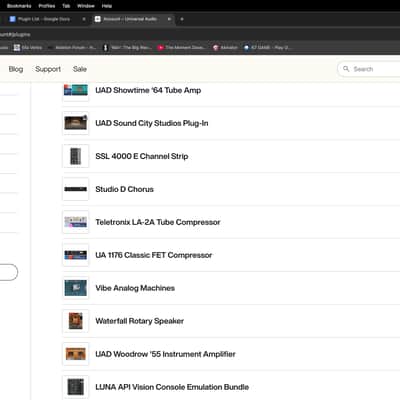The height and width of the screenshot is (400, 400).
Task: Click the Universal Audio tab favicon
Action: tap(98, 19)
